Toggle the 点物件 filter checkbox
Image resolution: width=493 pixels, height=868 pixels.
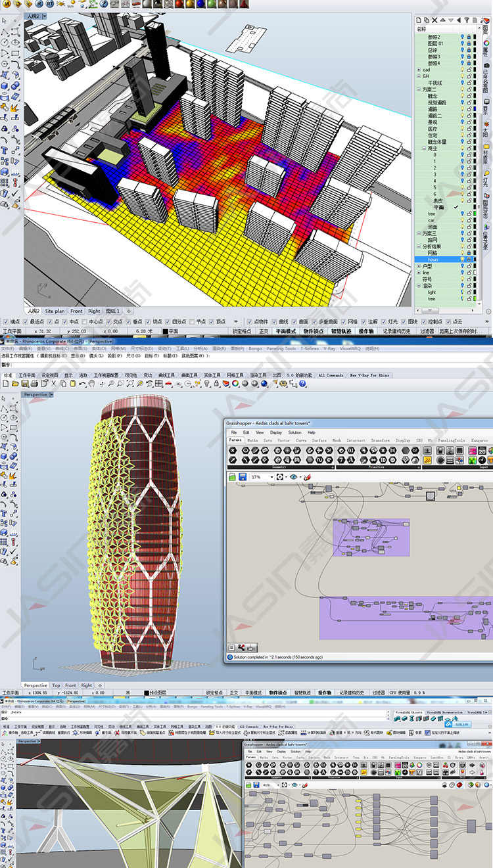(x=250, y=321)
